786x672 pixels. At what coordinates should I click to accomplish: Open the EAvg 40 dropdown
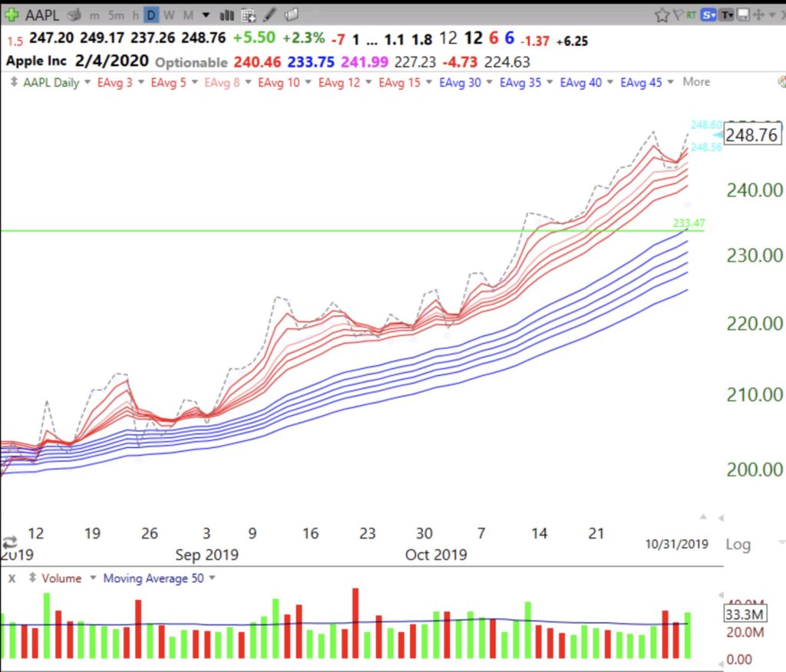coord(610,81)
